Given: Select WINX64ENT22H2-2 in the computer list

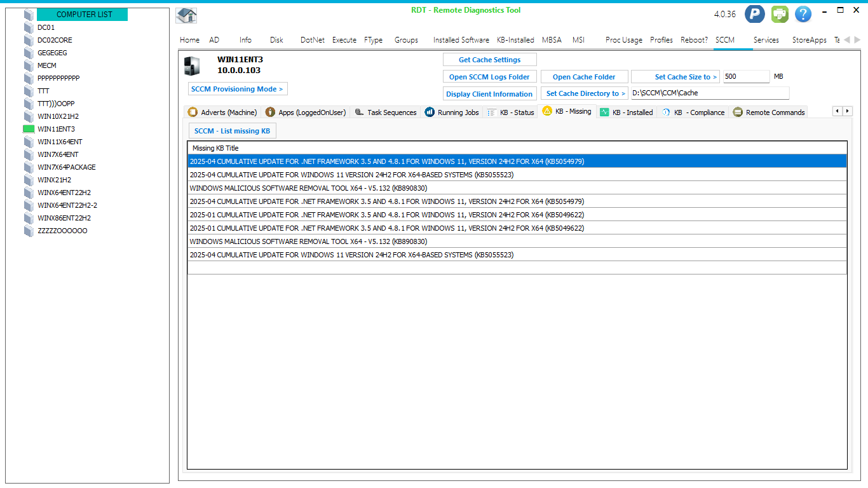Looking at the screenshot, I should coord(67,205).
